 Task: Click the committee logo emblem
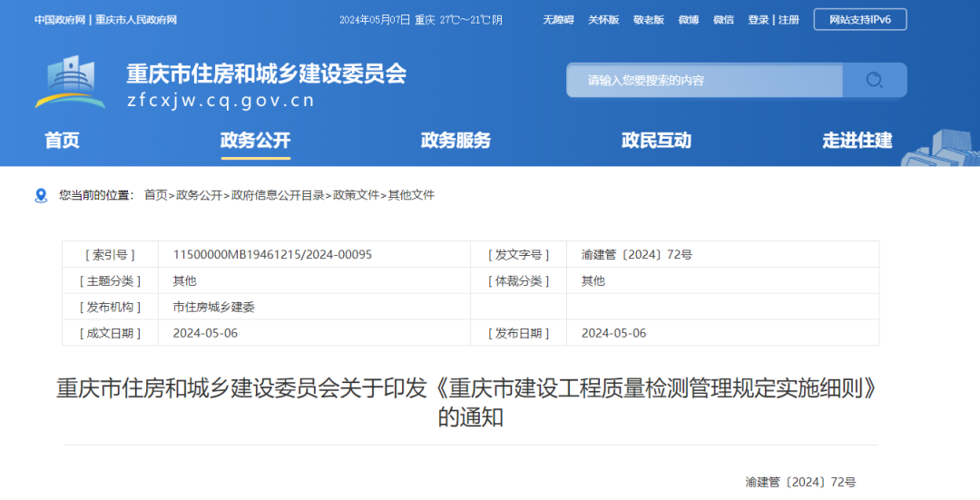tap(70, 82)
